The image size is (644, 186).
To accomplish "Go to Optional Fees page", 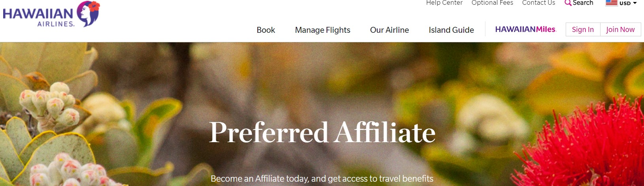I will tap(492, 3).
